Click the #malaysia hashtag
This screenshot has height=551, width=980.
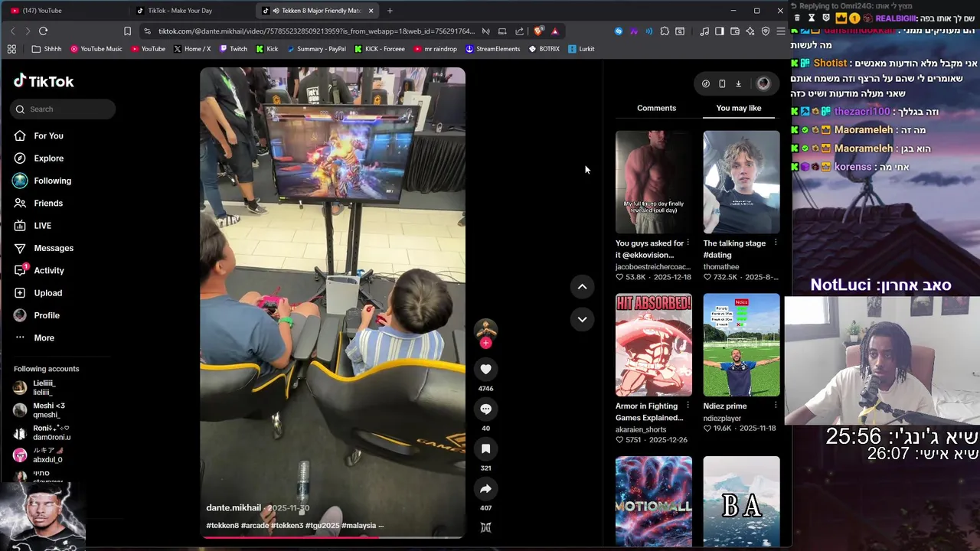click(358, 526)
